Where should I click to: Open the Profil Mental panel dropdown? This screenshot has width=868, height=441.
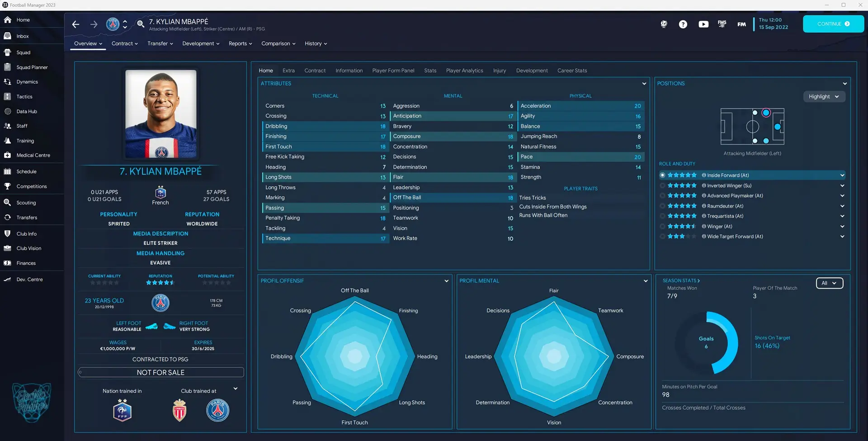[646, 281]
